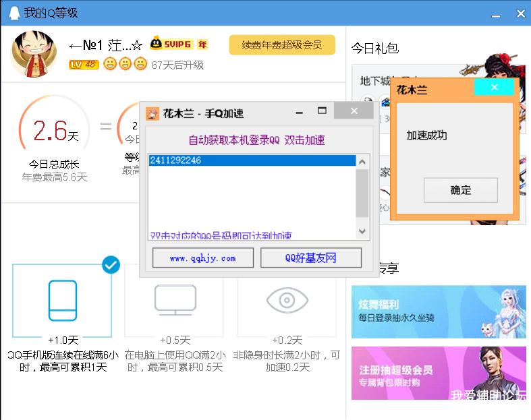531x420 pixels.
Task: Click the first sun level icon
Action: [110, 63]
